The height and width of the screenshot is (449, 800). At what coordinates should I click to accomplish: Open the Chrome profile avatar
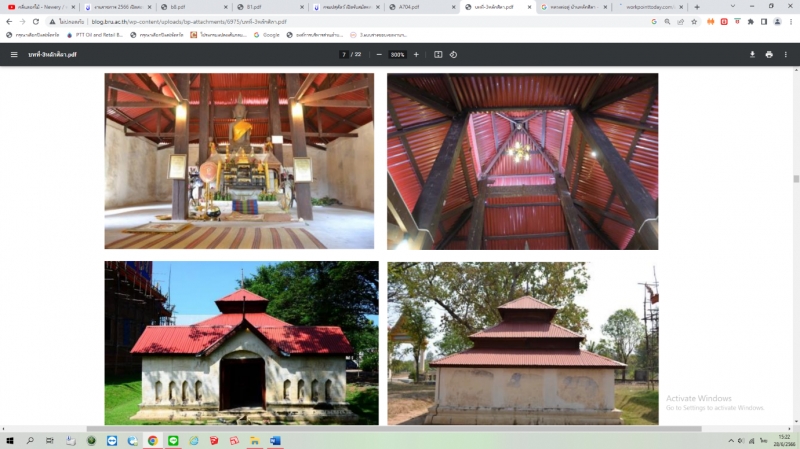[778, 22]
